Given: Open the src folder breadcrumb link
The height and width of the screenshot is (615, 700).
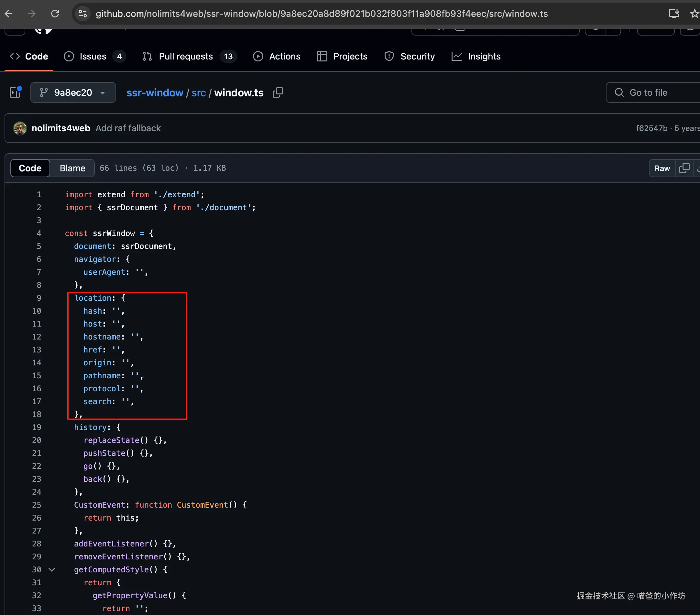Looking at the screenshot, I should pyautogui.click(x=199, y=93).
